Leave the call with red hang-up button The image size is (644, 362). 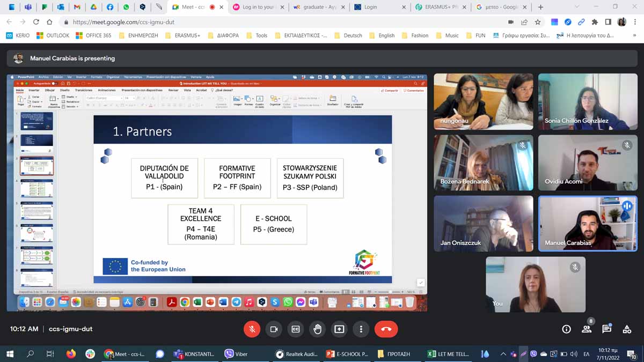386,329
